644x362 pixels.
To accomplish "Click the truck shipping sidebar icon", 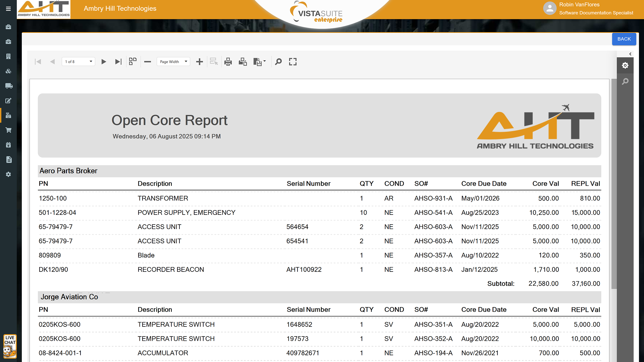I will tap(9, 86).
